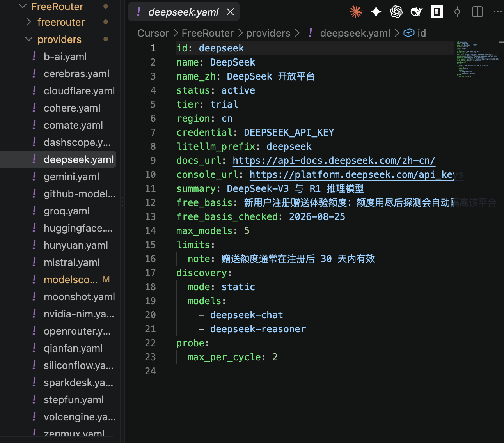The width and height of the screenshot is (504, 443).
Task: Open comate.yaml file
Action: coord(73,125)
